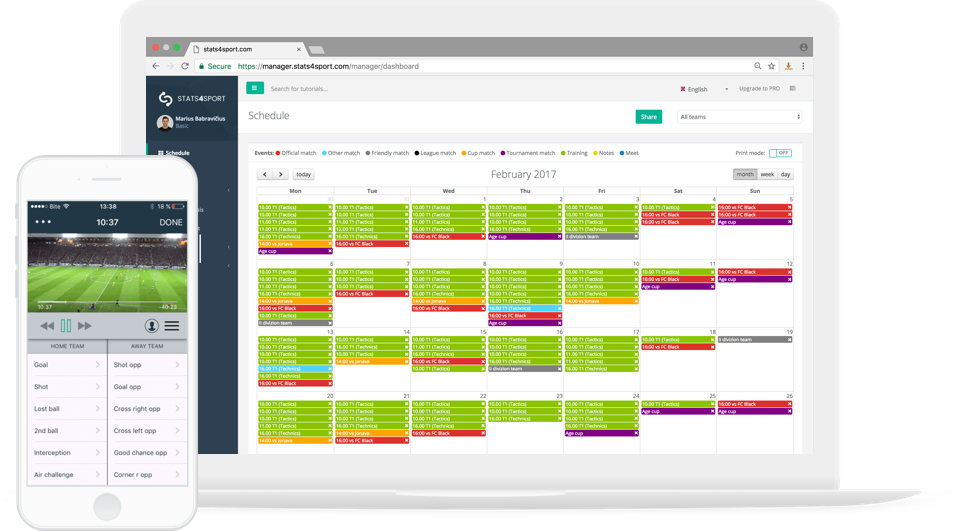
Task: Click the green hamburger menu button
Action: point(255,88)
